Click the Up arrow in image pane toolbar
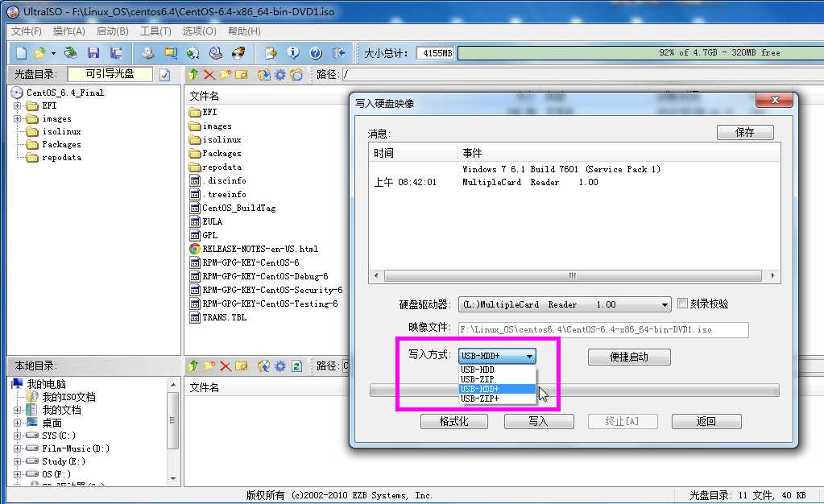Image resolution: width=824 pixels, height=504 pixels. [x=193, y=75]
